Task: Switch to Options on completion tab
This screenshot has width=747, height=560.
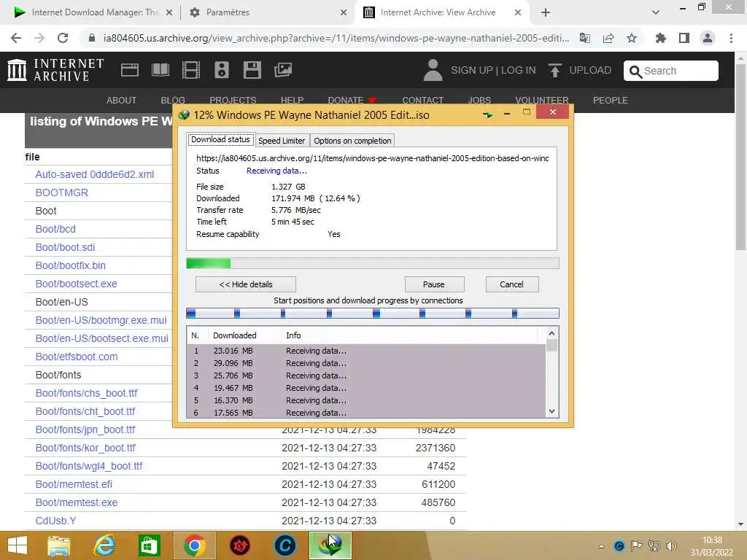Action: (352, 141)
